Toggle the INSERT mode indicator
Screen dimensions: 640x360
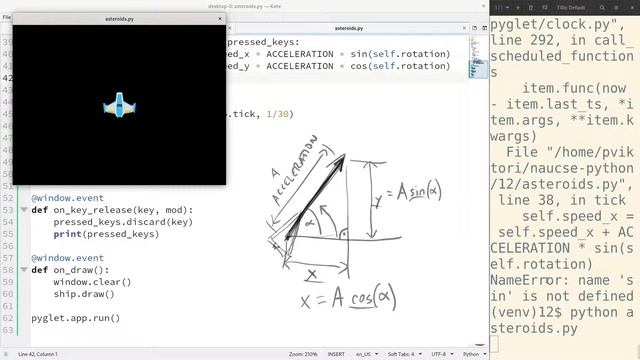pos(336,354)
